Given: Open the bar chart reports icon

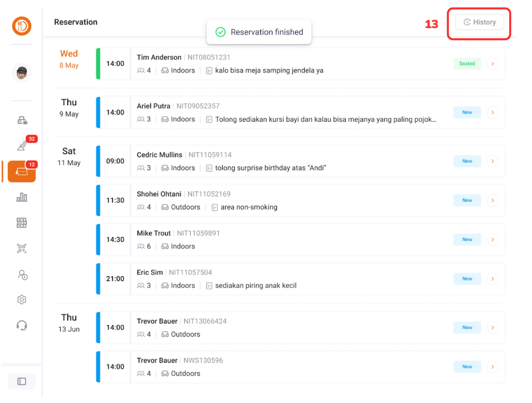Looking at the screenshot, I should [22, 197].
